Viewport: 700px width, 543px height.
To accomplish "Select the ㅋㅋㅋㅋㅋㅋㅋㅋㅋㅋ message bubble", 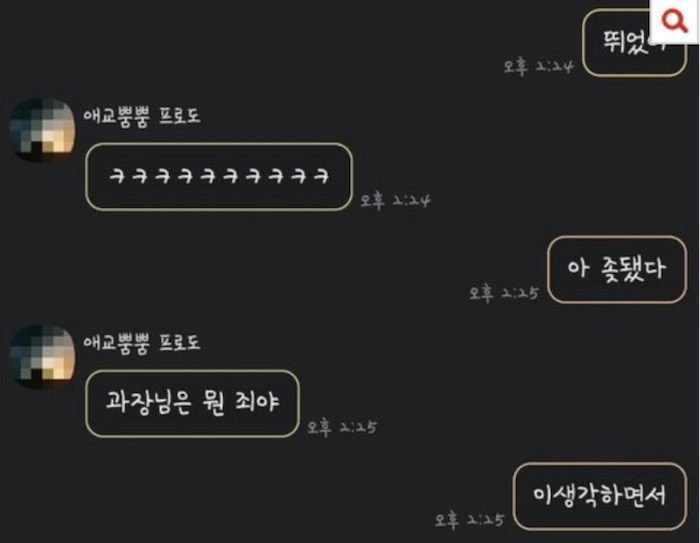I will click(x=219, y=177).
